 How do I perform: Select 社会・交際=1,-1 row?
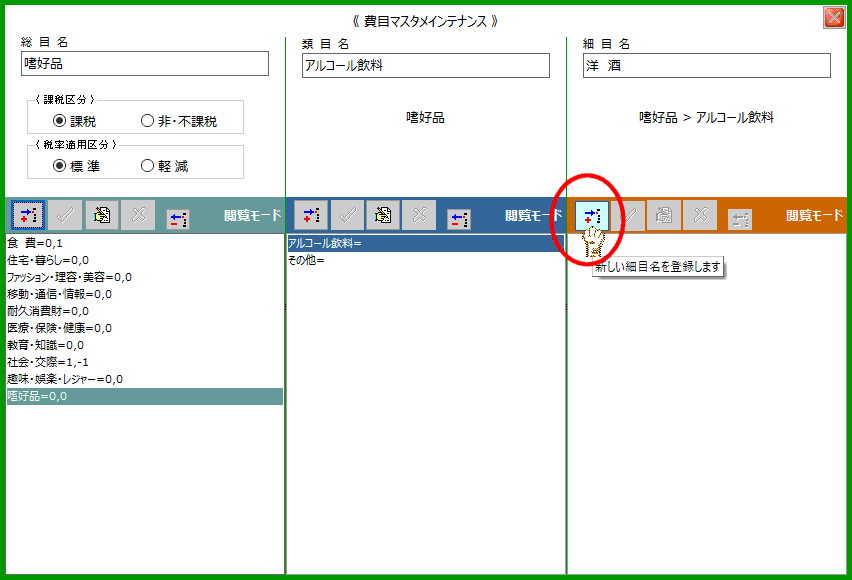pyautogui.click(x=145, y=362)
